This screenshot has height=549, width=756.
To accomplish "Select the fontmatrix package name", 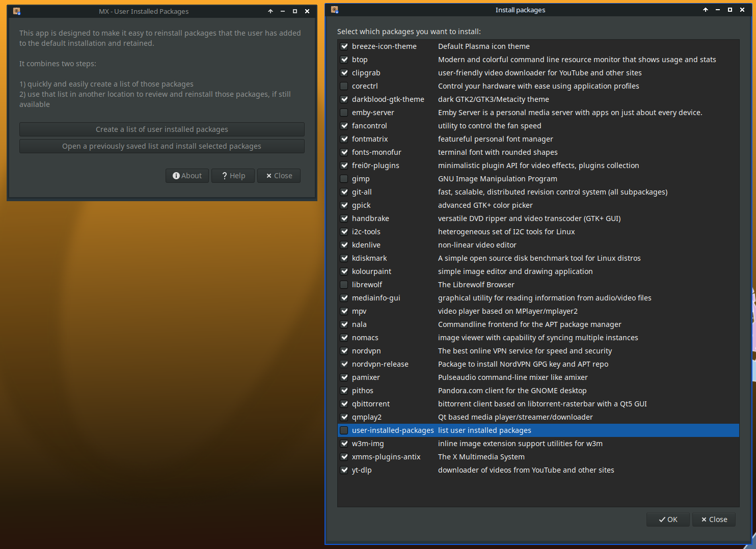I will [x=370, y=139].
